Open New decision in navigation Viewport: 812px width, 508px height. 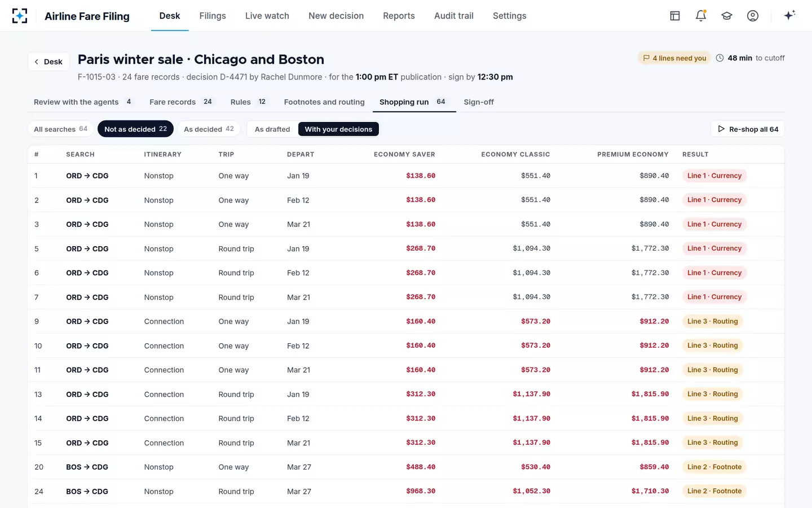pos(336,16)
